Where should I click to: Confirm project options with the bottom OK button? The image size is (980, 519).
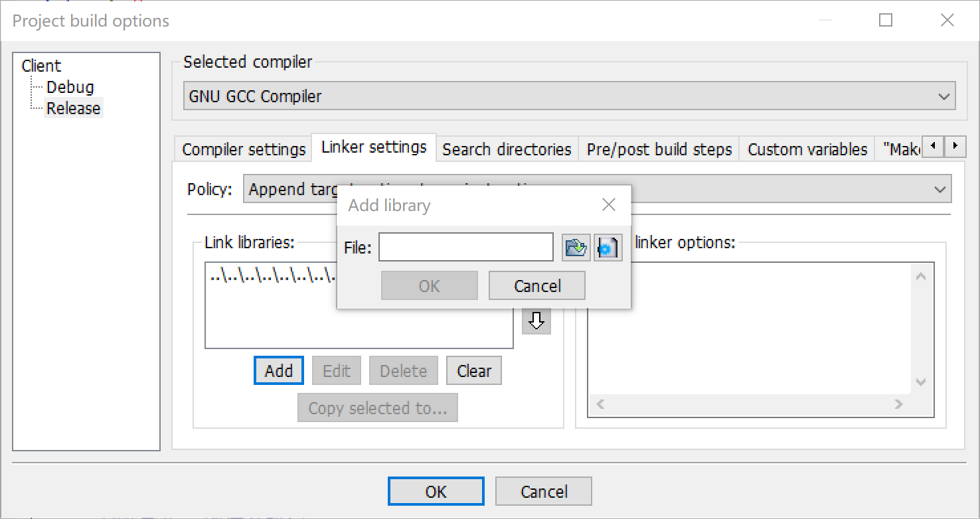point(436,491)
